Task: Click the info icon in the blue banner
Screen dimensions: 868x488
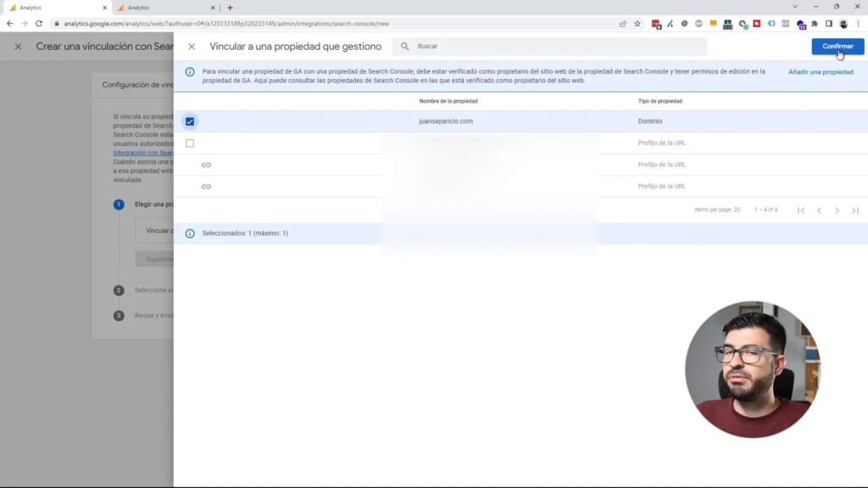Action: click(x=190, y=72)
